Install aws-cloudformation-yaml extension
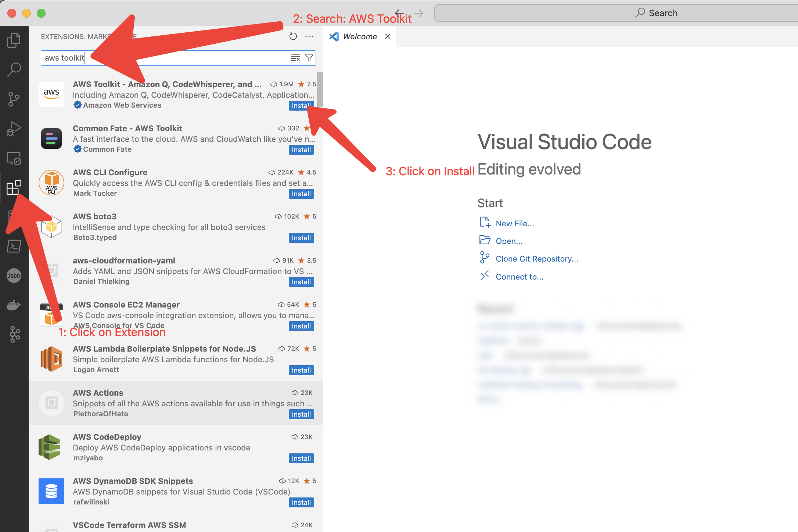 [x=301, y=282]
